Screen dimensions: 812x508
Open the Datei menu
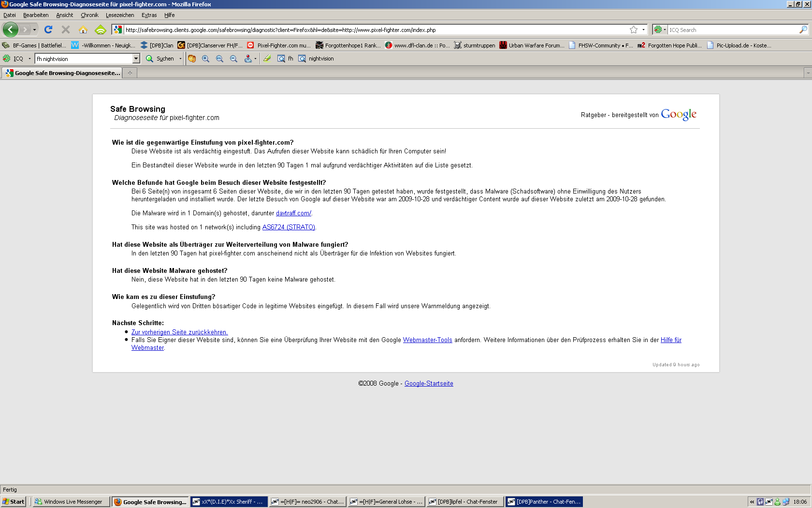pos(10,15)
